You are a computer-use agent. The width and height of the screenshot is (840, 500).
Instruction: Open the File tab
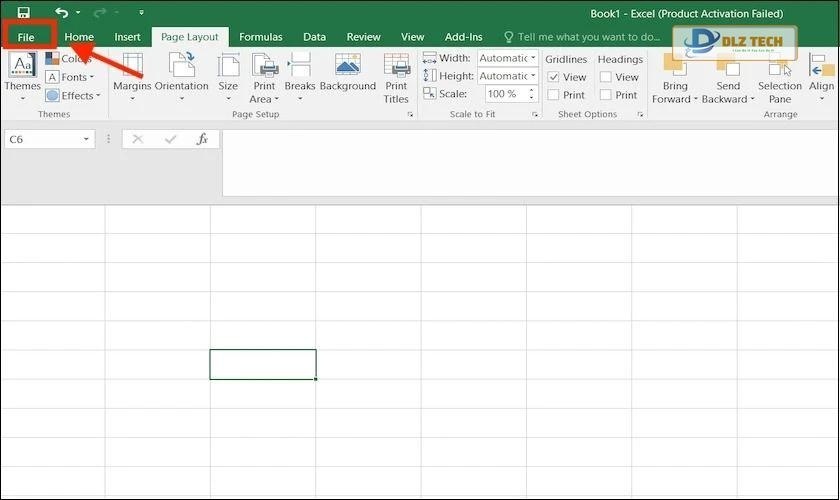26,37
